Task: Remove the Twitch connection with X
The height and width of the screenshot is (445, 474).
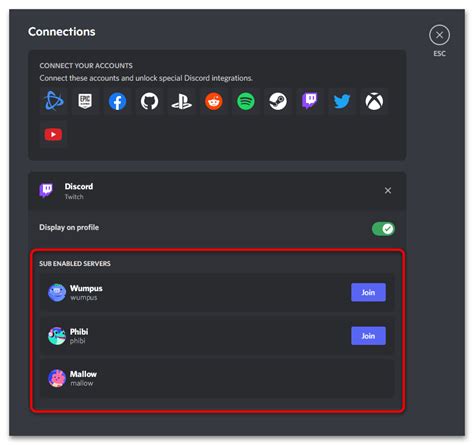Action: click(x=388, y=190)
